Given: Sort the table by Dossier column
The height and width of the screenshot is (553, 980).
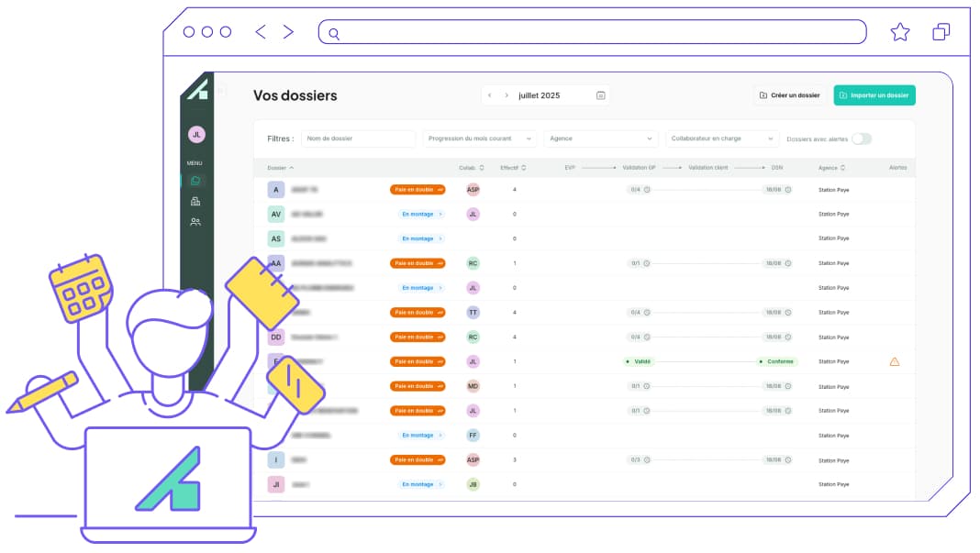Looking at the screenshot, I should [280, 168].
